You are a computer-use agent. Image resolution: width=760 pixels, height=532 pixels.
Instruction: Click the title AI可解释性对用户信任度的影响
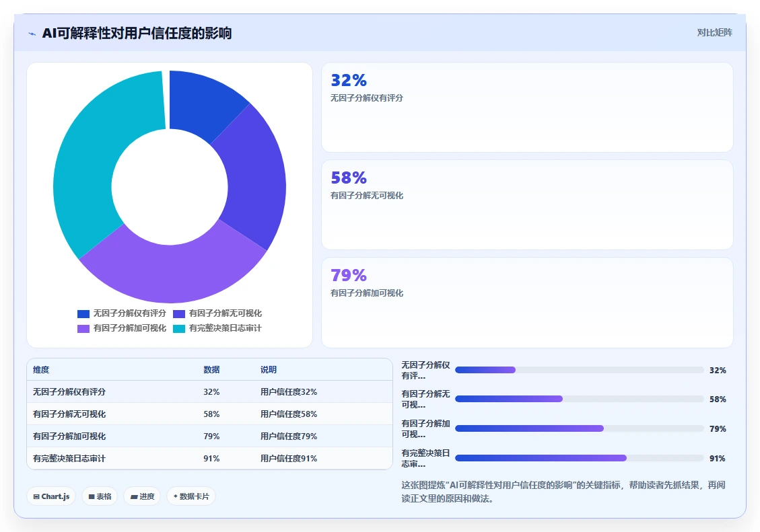pos(137,33)
